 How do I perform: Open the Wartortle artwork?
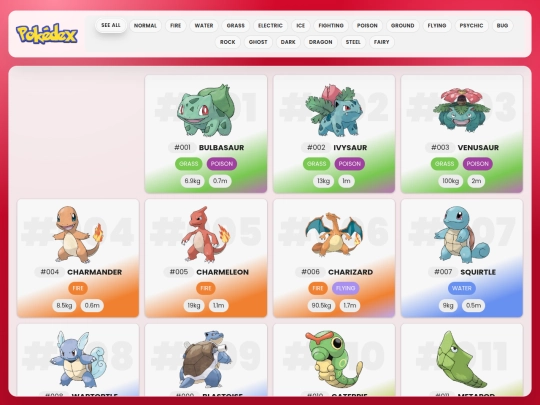[x=78, y=359]
